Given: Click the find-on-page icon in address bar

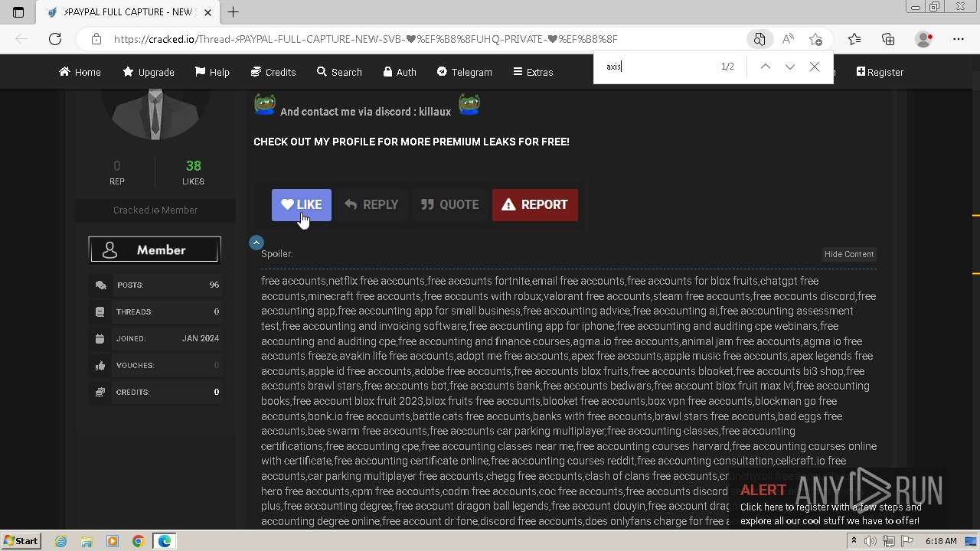Looking at the screenshot, I should click(x=759, y=39).
